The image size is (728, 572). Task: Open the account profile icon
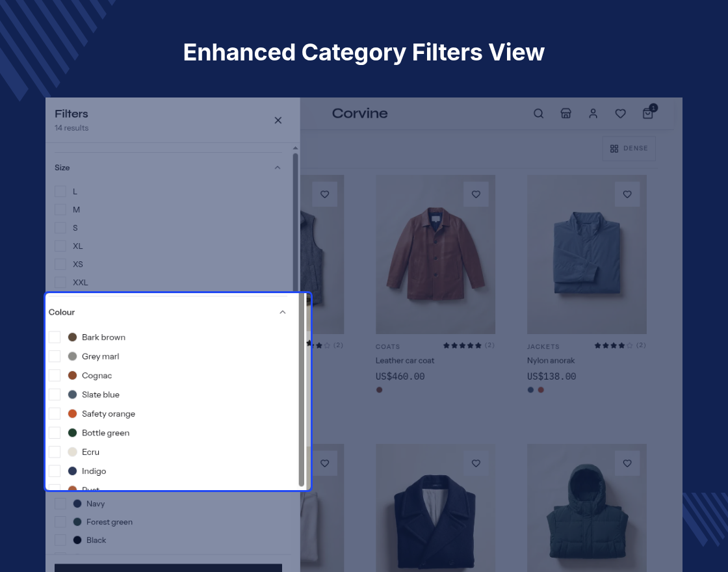point(593,113)
